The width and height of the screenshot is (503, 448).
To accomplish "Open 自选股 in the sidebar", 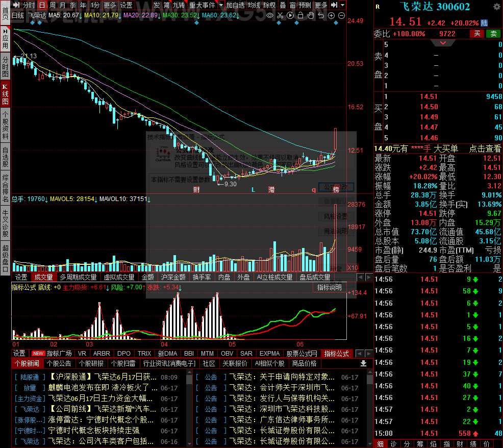I will point(5,157).
